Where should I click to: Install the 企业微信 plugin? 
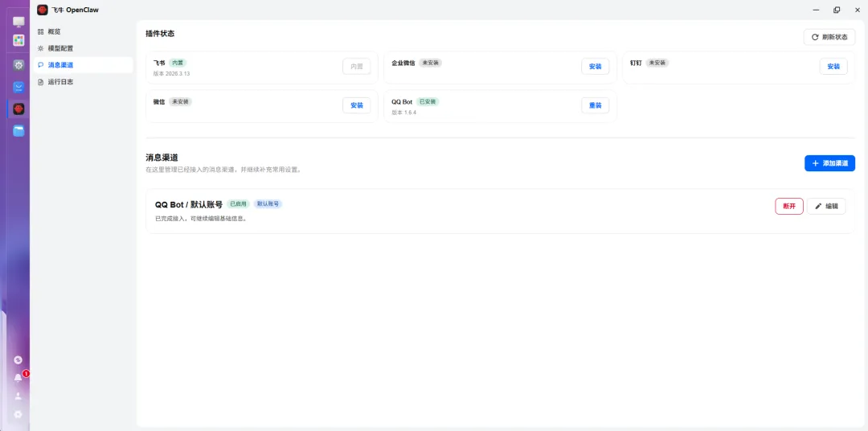pyautogui.click(x=595, y=67)
